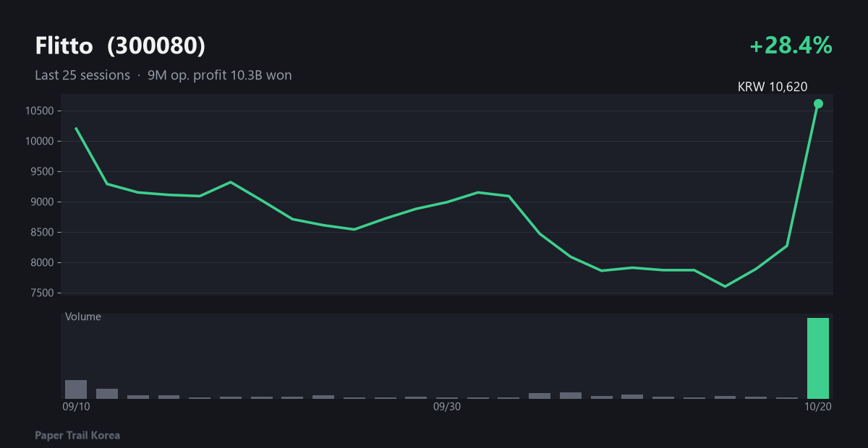Click the 10/20 date label

click(817, 407)
